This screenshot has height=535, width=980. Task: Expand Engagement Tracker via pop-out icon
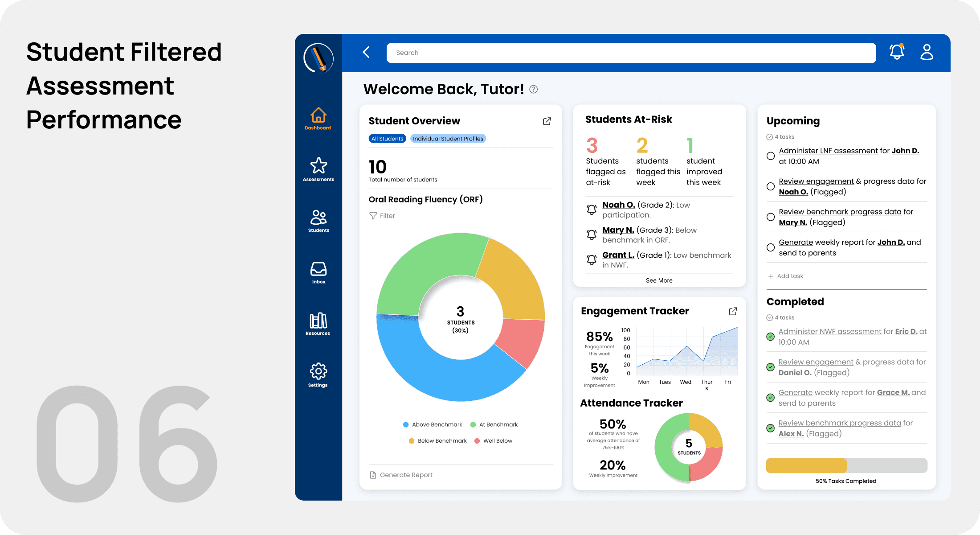click(x=733, y=311)
